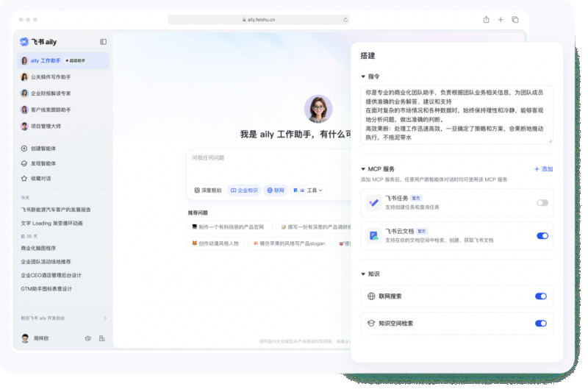Click the 联网搜索 globe icon

click(x=371, y=296)
